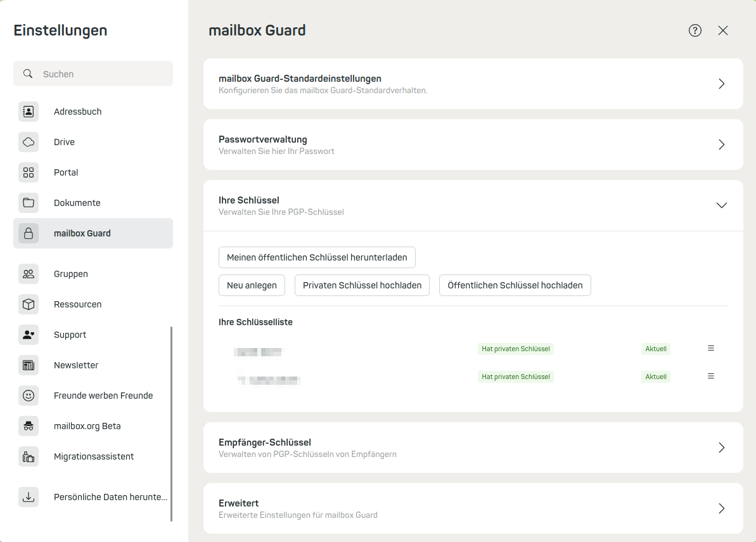Open the Migrationsassistent entry
Viewport: 756px width, 542px height.
tap(93, 456)
